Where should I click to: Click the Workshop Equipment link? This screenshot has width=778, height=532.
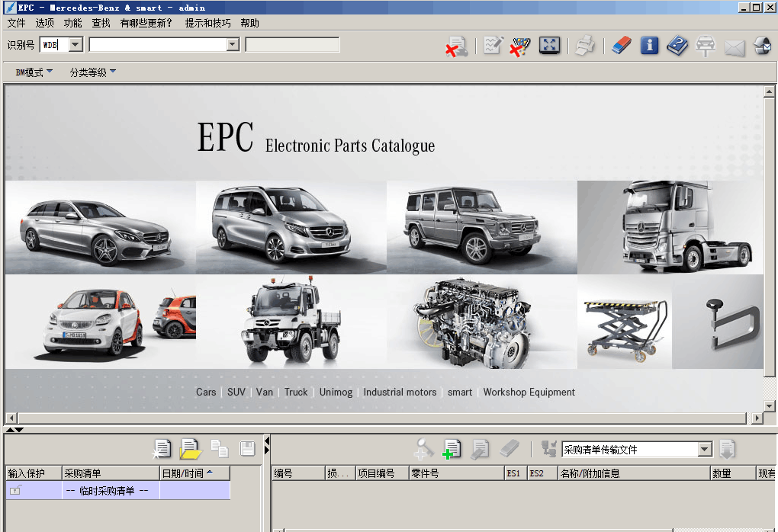pos(529,393)
